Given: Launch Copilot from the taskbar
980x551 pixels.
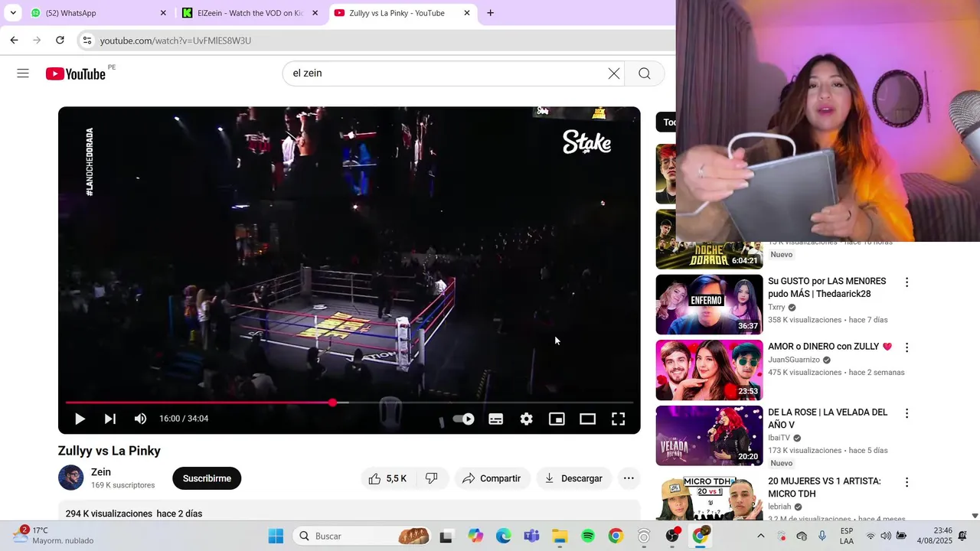Looking at the screenshot, I should pyautogui.click(x=475, y=536).
